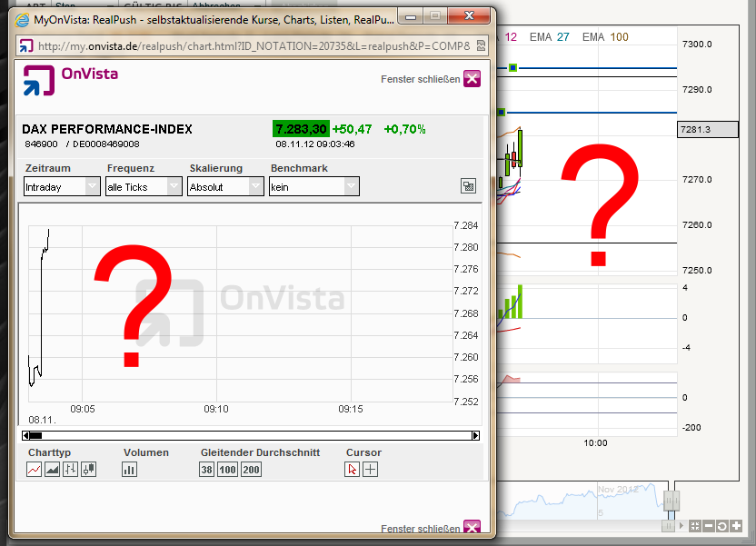Click the 7281.3 price label in background chart
This screenshot has width=756, height=546.
pos(708,130)
